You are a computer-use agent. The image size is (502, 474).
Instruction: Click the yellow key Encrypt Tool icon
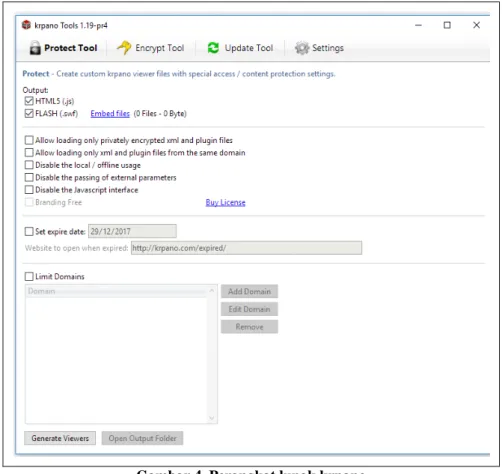(x=124, y=47)
